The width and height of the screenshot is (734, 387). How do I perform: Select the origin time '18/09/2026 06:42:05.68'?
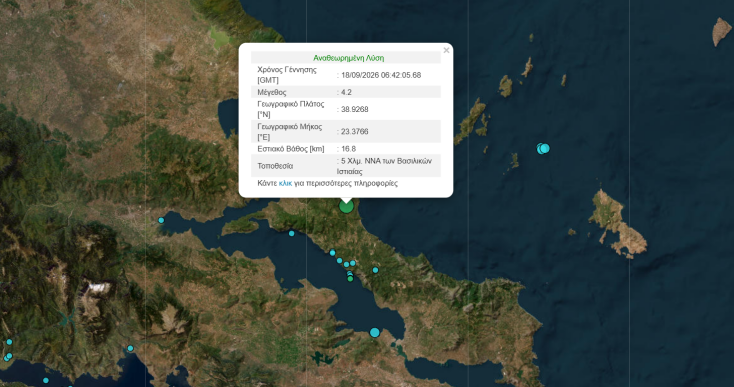click(x=381, y=75)
